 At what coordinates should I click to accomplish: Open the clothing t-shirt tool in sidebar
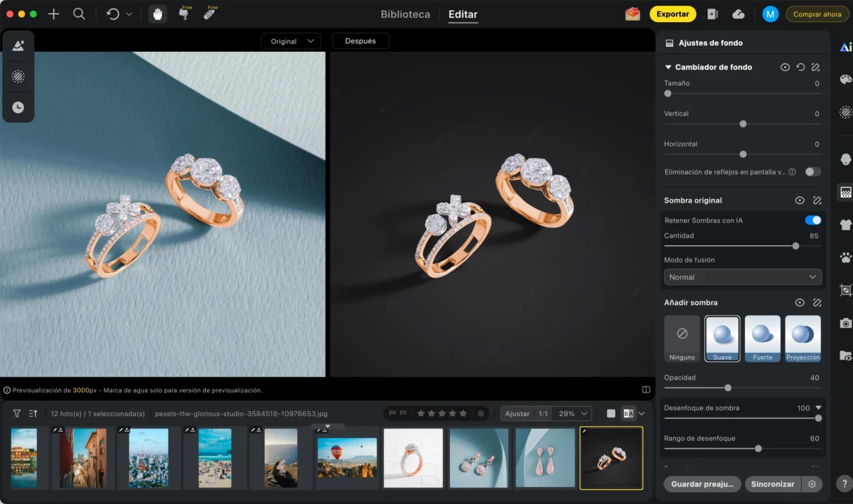[845, 225]
